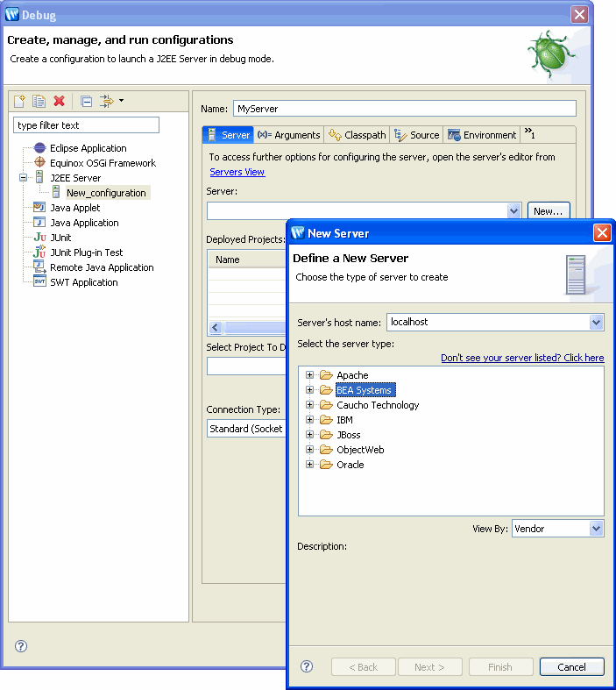Click the Caucho Technology folder icon
Screen dimensions: 616x690
326,404
